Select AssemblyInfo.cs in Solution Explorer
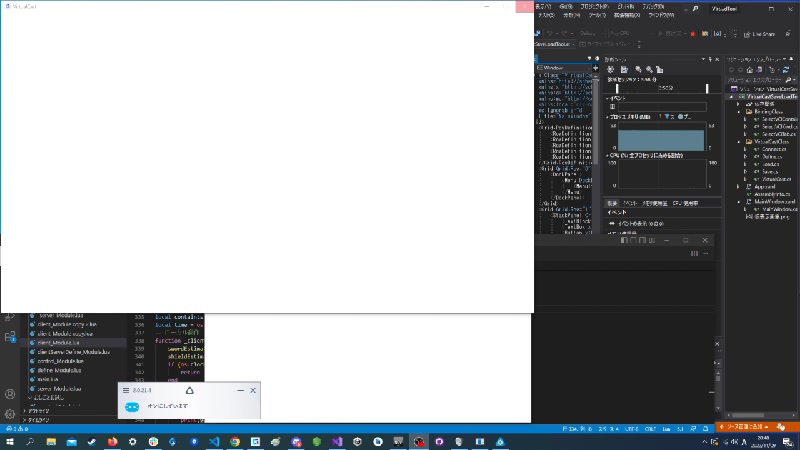The height and width of the screenshot is (450, 800). tap(772, 194)
